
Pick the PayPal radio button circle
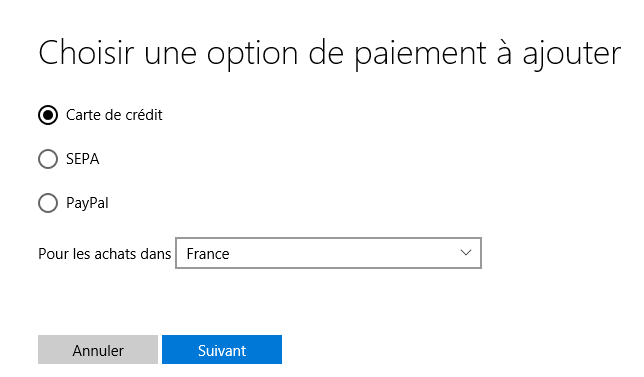(x=48, y=203)
